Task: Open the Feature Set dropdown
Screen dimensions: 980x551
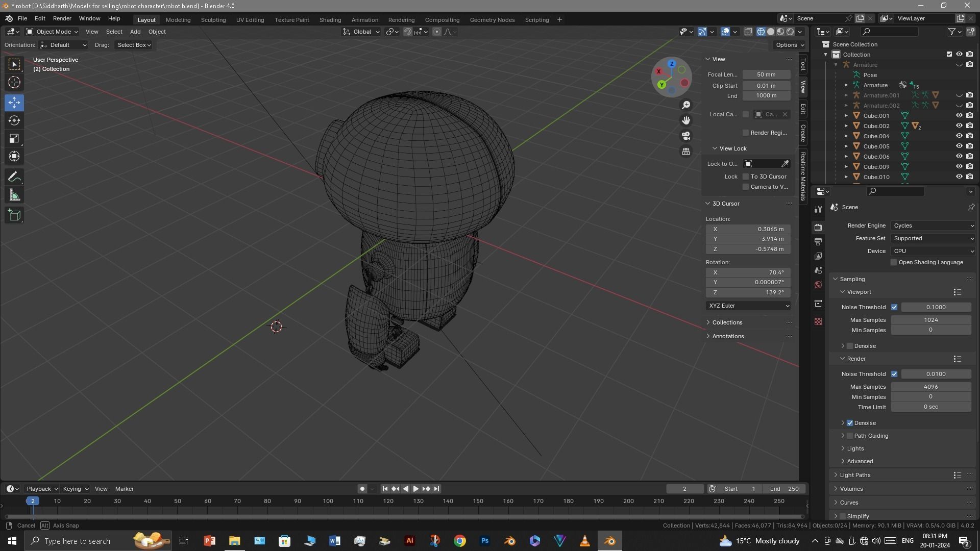Action: coord(933,238)
